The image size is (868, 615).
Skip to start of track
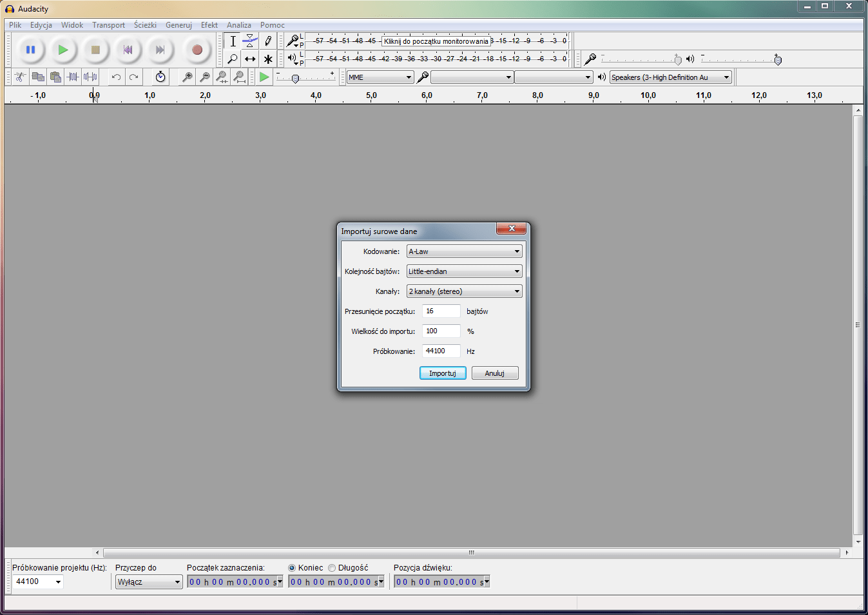click(128, 50)
